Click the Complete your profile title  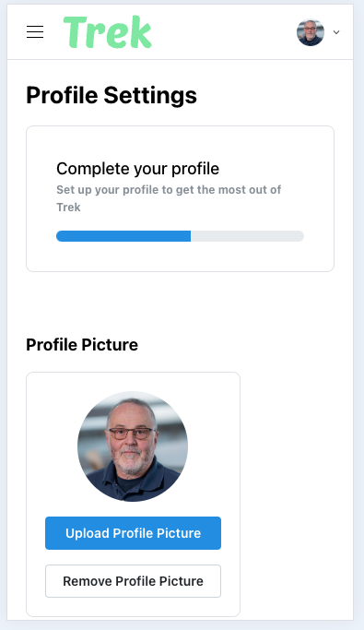click(x=137, y=169)
